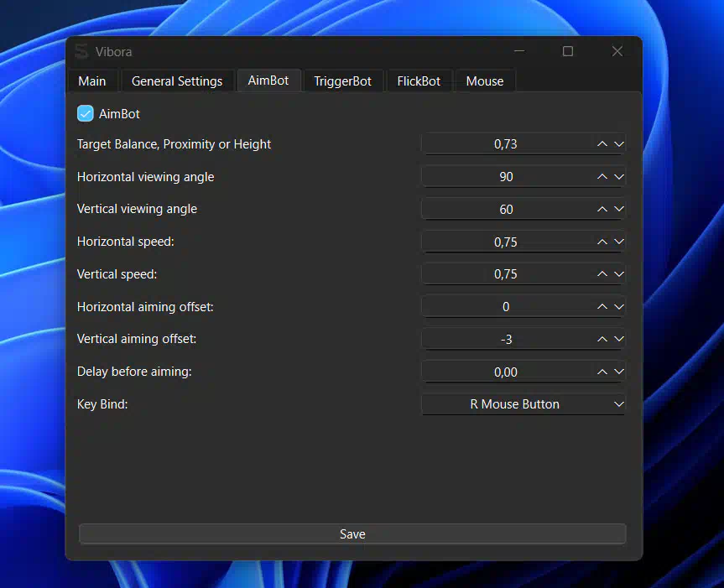Increase Vertical aiming offset with up arrow

(602, 340)
